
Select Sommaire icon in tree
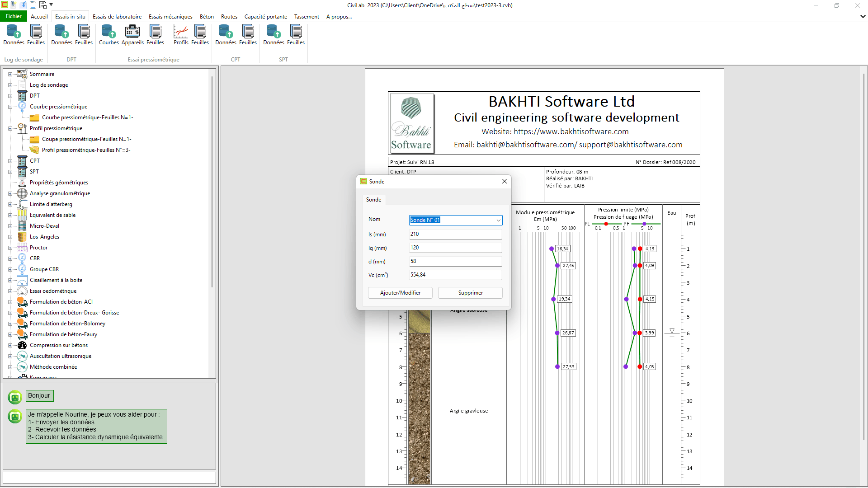tap(22, 74)
